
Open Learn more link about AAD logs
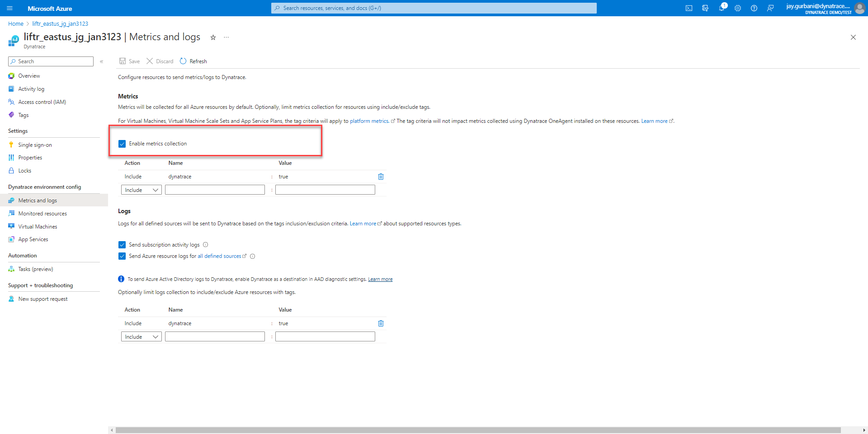point(380,279)
